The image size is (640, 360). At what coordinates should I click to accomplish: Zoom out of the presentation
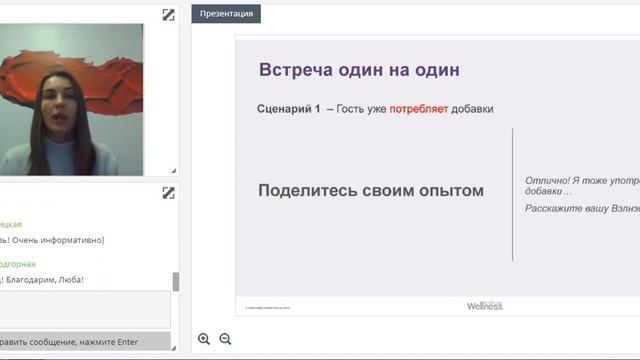tap(225, 339)
